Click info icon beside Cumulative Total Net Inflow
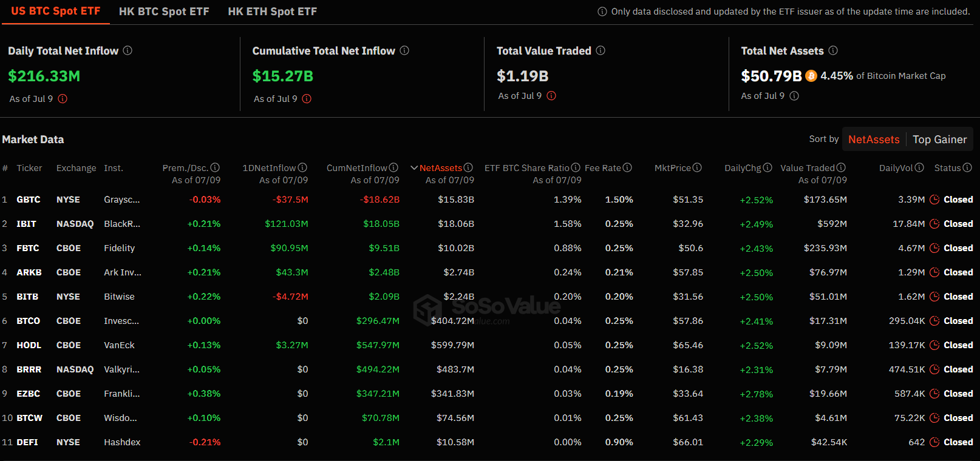This screenshot has height=461, width=980. (x=404, y=50)
